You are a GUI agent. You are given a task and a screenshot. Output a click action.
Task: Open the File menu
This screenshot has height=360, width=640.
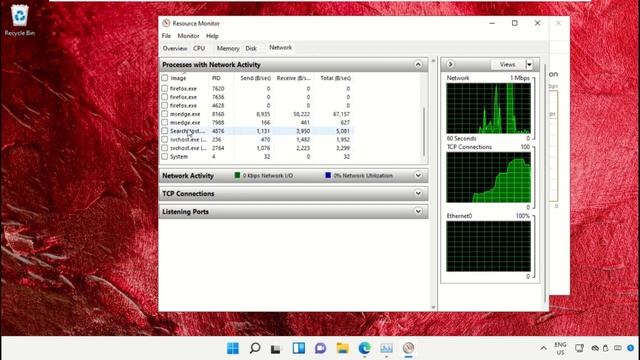[166, 36]
